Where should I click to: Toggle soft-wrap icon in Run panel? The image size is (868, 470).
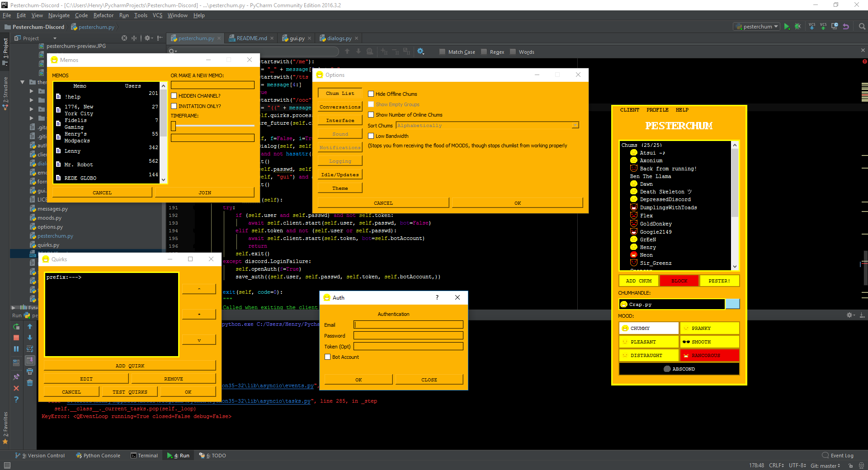(30, 349)
